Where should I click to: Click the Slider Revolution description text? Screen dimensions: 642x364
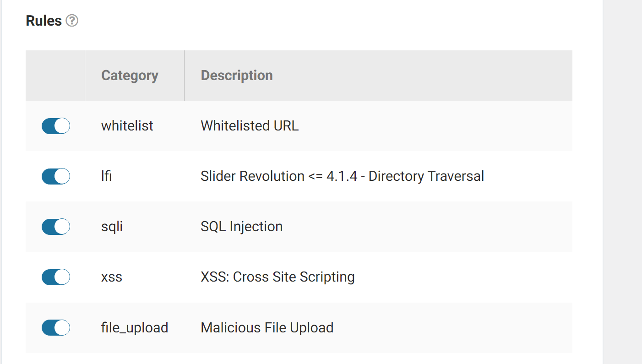[x=342, y=176]
